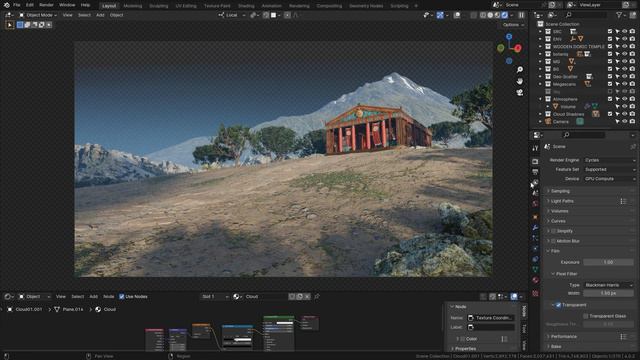Open the Slot 1 material slot selector
Image resolution: width=640 pixels, height=360 pixels.
coord(214,297)
